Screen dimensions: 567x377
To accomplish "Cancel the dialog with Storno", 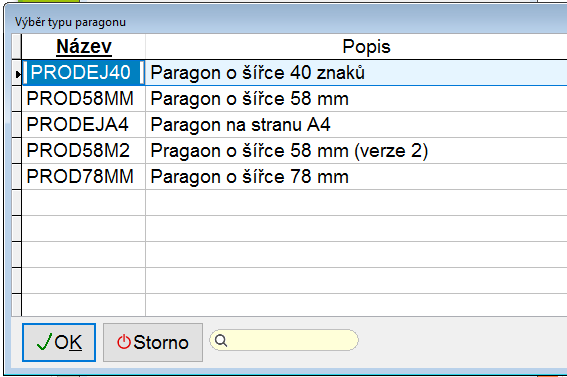I will pos(153,342).
